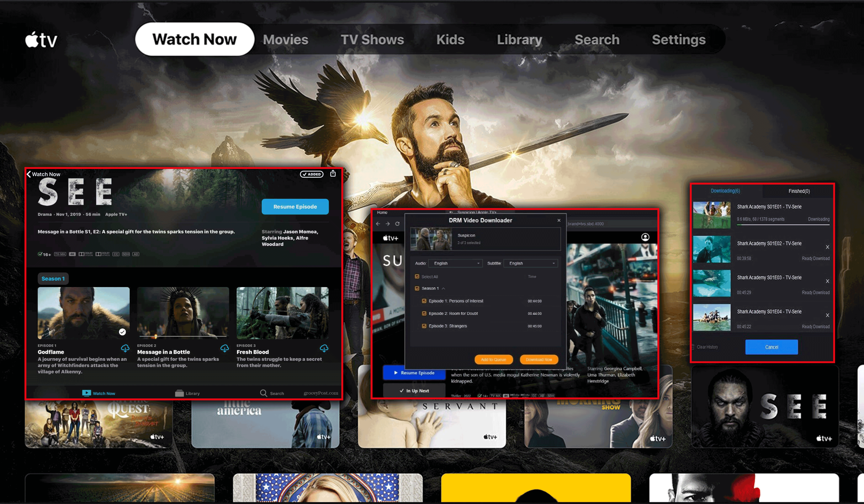
Task: Open the Message in a Bottle episode thumbnail
Action: 183,313
